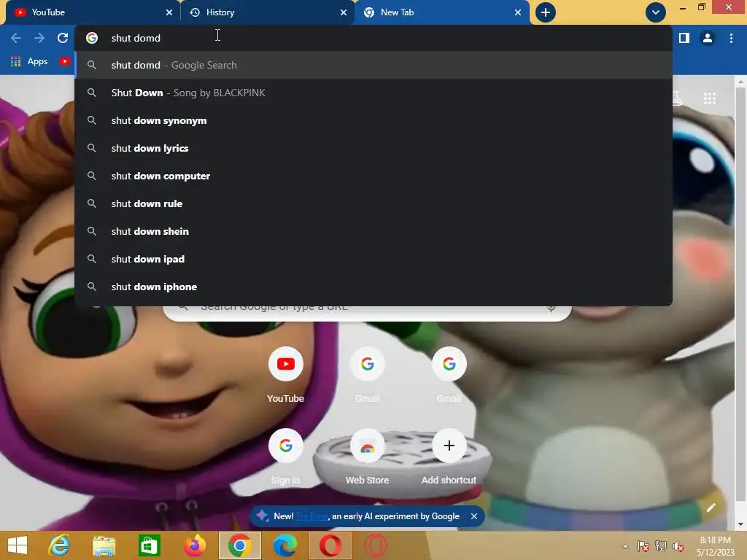Launch Firefox from the taskbar

click(194, 545)
